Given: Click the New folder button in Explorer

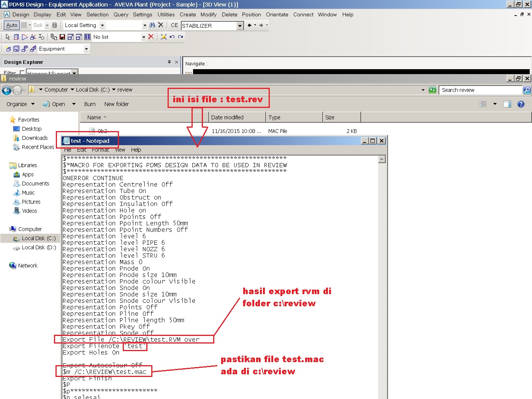Looking at the screenshot, I should [117, 104].
